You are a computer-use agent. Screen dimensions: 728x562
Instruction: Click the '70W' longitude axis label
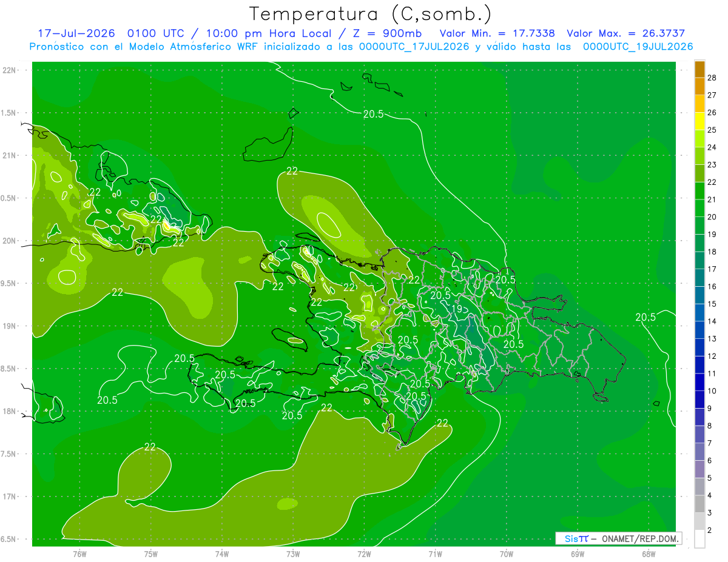click(507, 554)
